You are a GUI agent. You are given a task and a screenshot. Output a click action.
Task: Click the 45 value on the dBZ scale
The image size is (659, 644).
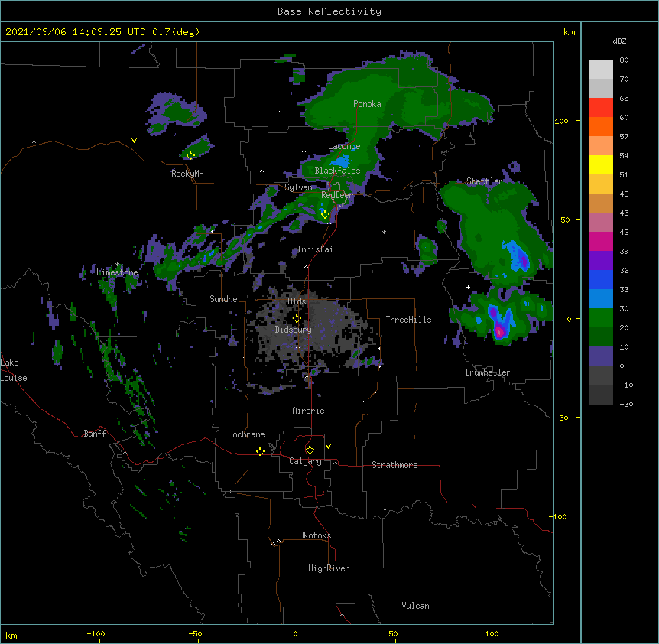624,213
